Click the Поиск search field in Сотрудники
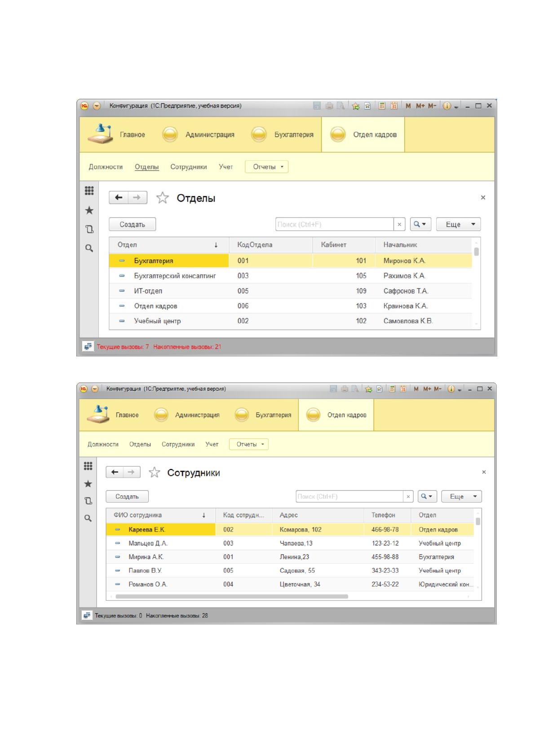The image size is (535, 756). coord(349,497)
